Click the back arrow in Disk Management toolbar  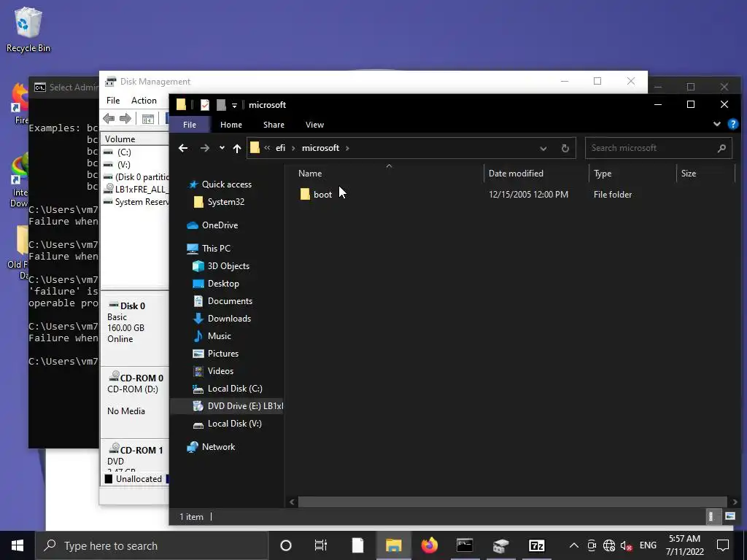coord(109,118)
